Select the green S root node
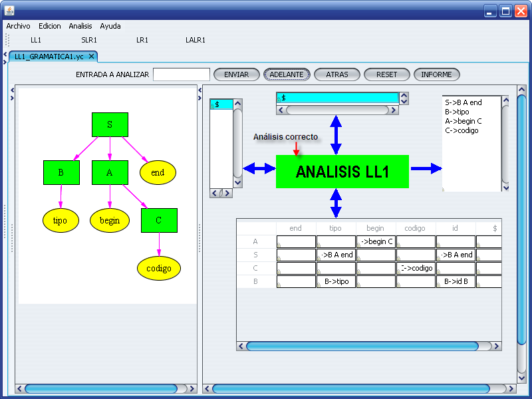 coord(110,124)
